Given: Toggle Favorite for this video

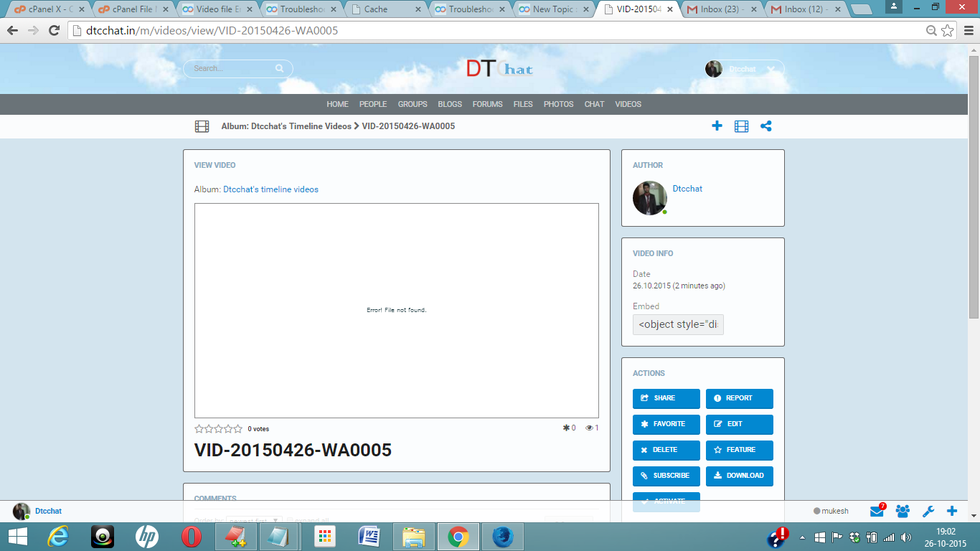Looking at the screenshot, I should [x=666, y=424].
